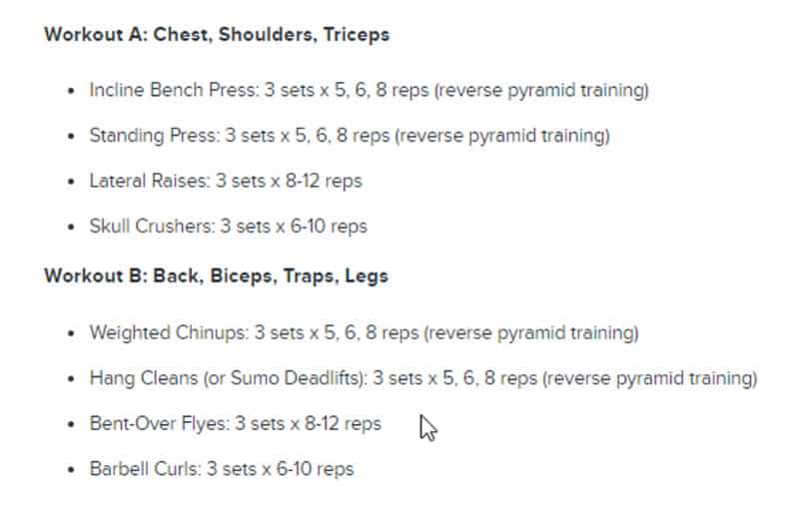The image size is (812, 508).
Task: Click the Skull Crushers list item
Action: (x=229, y=227)
